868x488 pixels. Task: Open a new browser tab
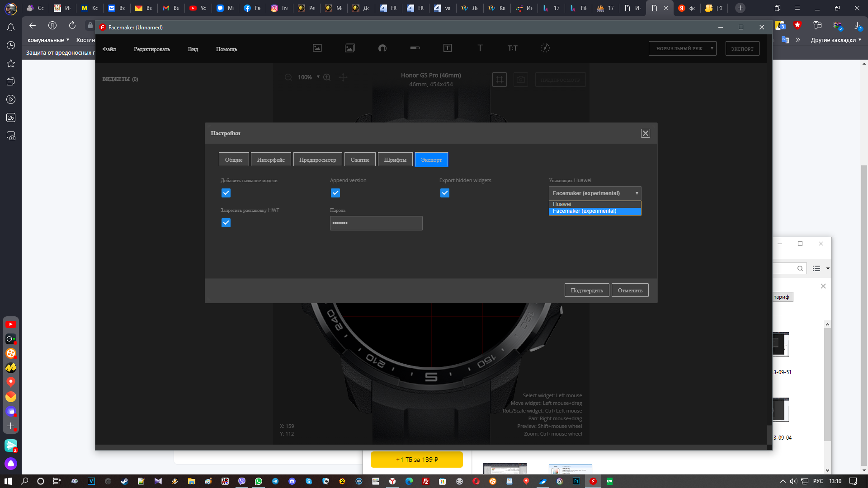tap(740, 8)
